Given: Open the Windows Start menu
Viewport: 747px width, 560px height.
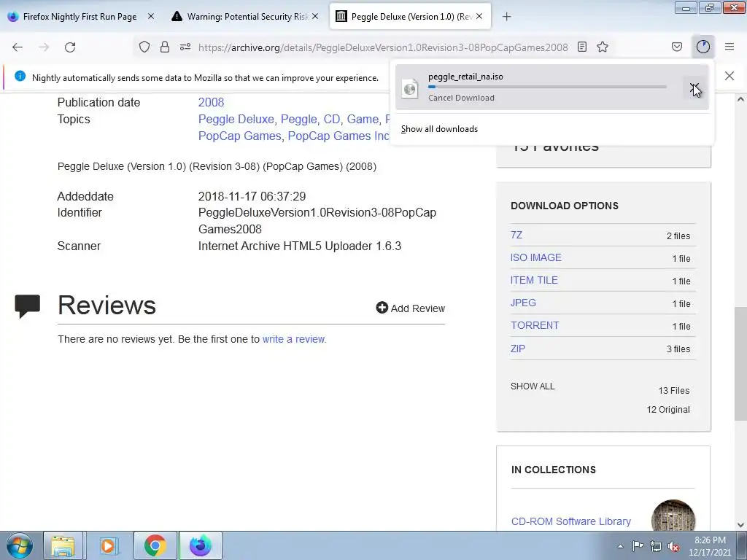Looking at the screenshot, I should pos(20,545).
